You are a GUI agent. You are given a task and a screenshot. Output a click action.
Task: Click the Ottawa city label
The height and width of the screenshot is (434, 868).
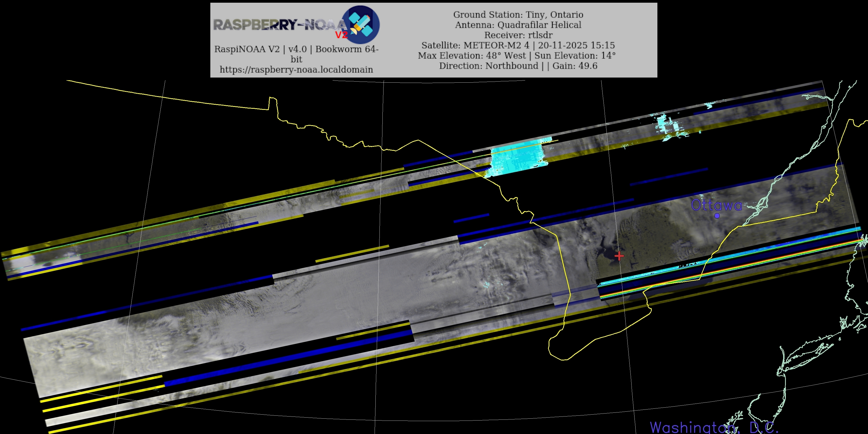point(716,205)
